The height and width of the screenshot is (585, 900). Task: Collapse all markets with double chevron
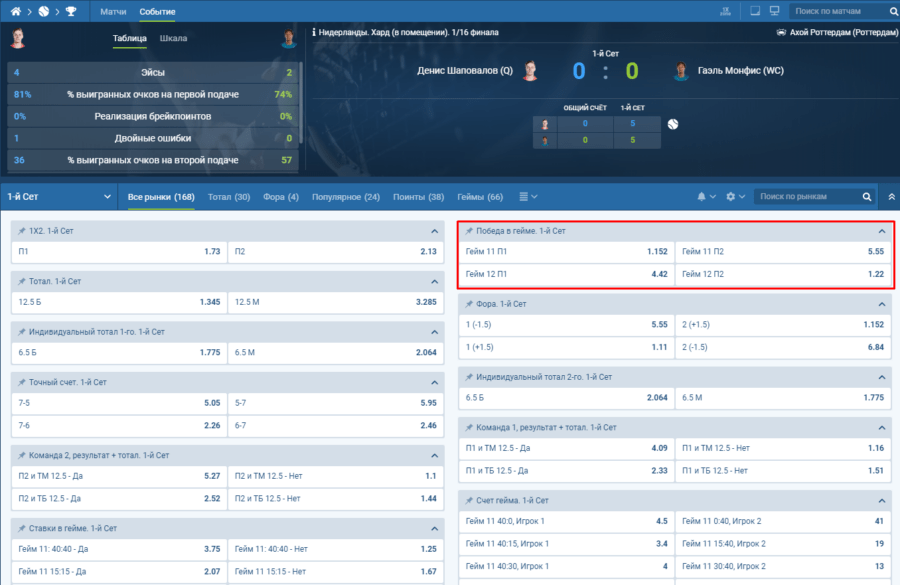(x=890, y=197)
